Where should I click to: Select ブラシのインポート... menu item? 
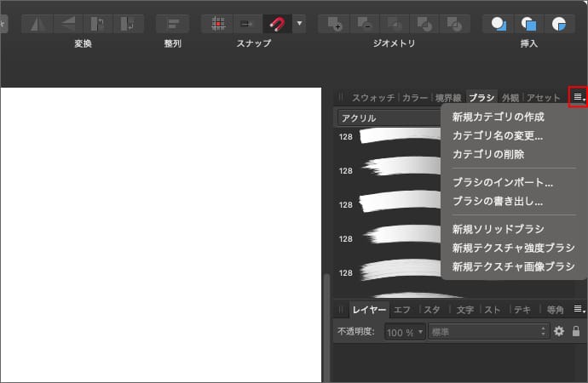[x=503, y=182]
